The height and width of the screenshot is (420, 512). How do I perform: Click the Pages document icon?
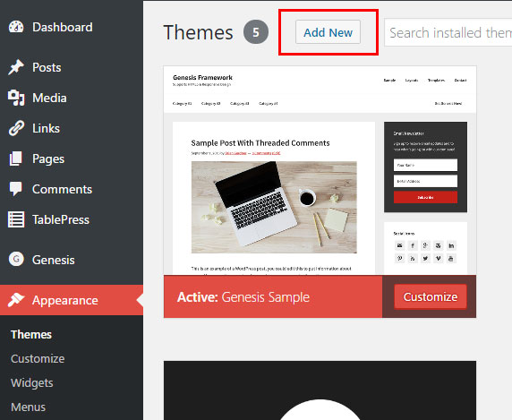[16, 159]
